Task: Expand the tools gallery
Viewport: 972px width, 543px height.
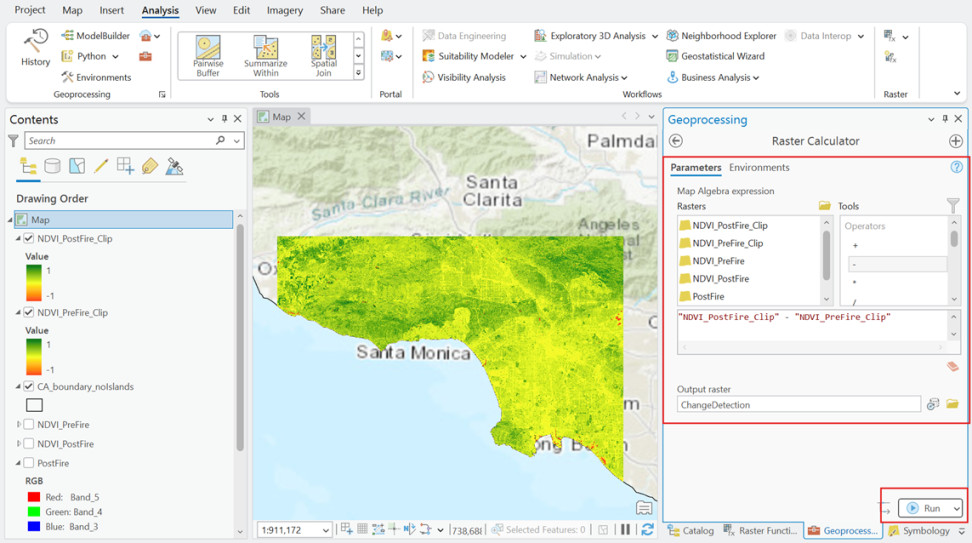Action: (358, 73)
